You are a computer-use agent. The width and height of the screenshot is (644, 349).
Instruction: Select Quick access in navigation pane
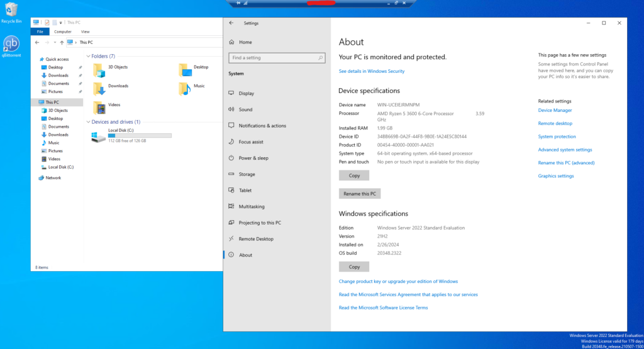(57, 59)
